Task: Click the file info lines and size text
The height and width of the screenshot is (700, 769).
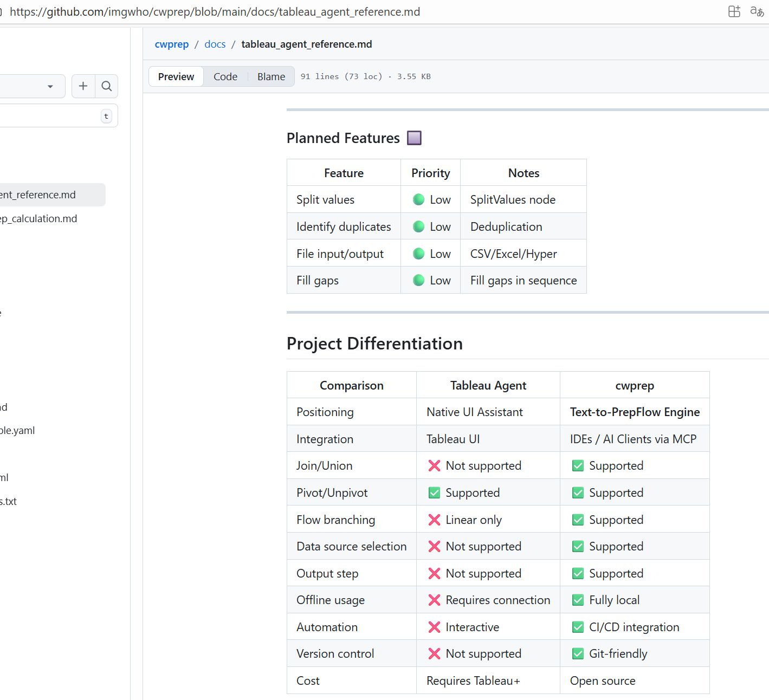Action: (x=366, y=76)
